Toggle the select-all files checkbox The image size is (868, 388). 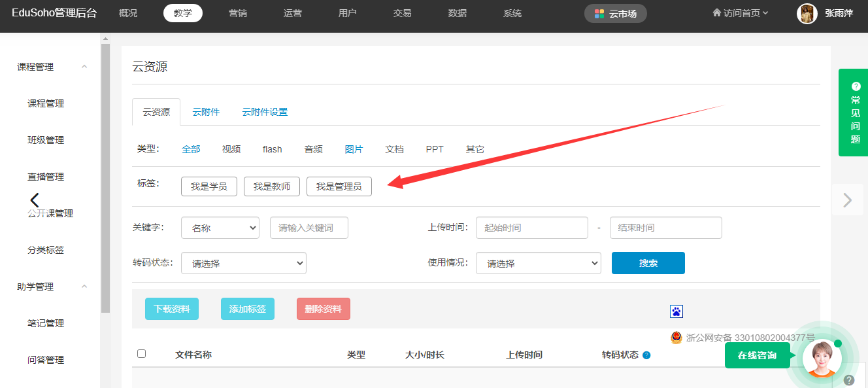tap(142, 354)
